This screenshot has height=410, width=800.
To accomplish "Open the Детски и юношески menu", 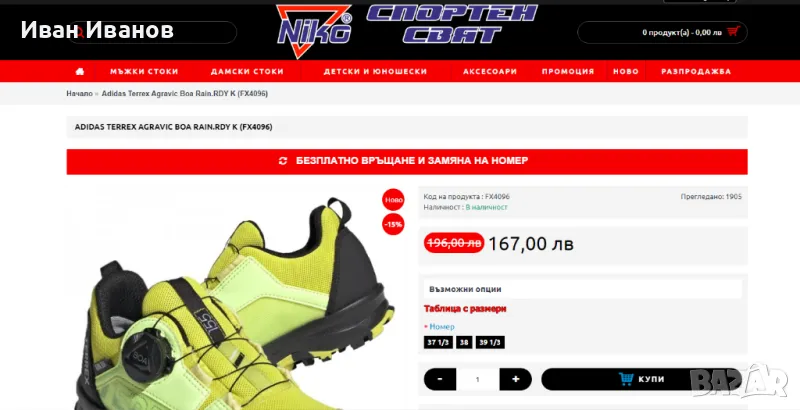I will [x=376, y=71].
